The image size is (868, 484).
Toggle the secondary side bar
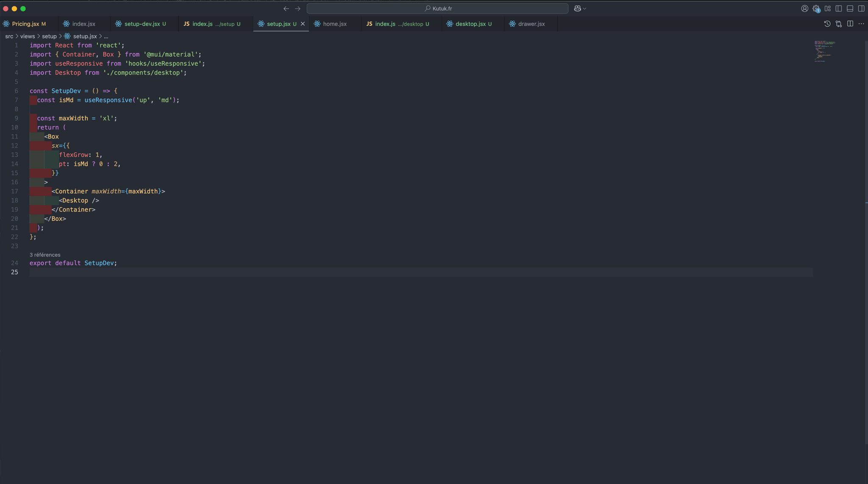coord(861,8)
